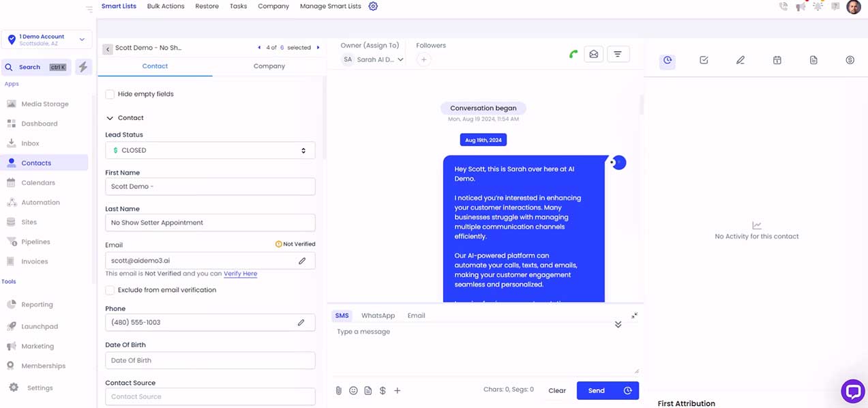Open the Smart Lists settings gear

click(x=373, y=6)
